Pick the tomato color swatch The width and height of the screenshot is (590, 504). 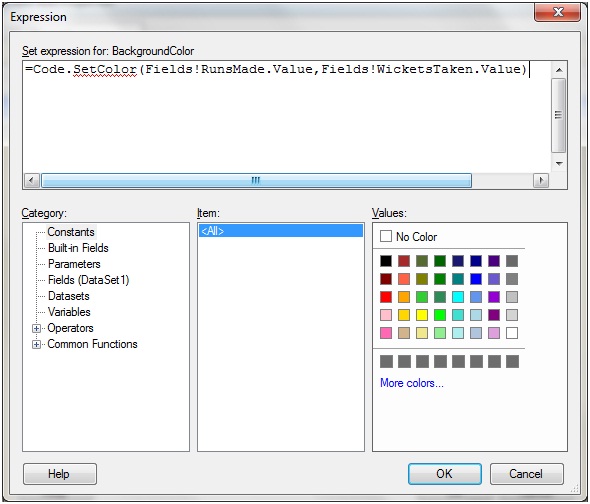[x=404, y=279]
